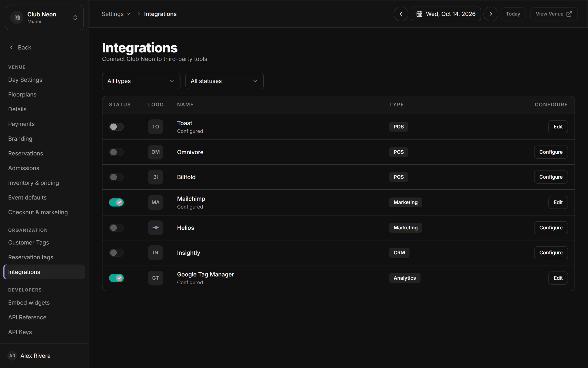This screenshot has width=588, height=368.
Task: Click the Club Neon venue building icon
Action: 17,18
